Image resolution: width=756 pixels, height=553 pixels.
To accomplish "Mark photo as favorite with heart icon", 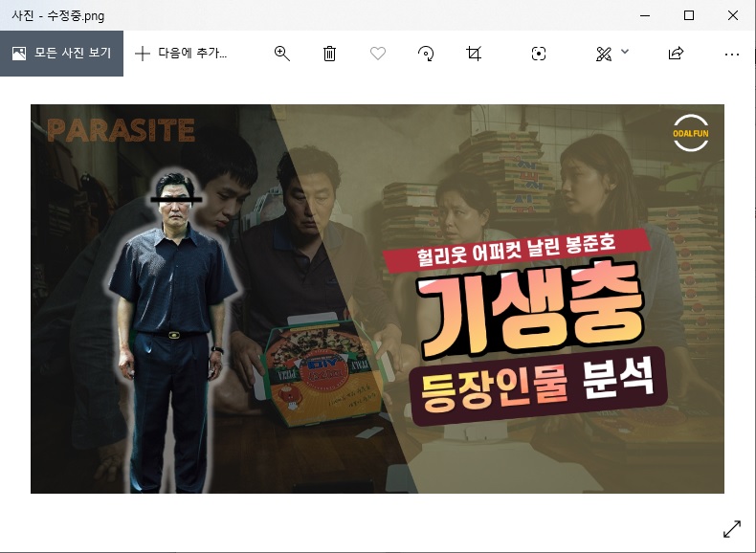I will [377, 54].
